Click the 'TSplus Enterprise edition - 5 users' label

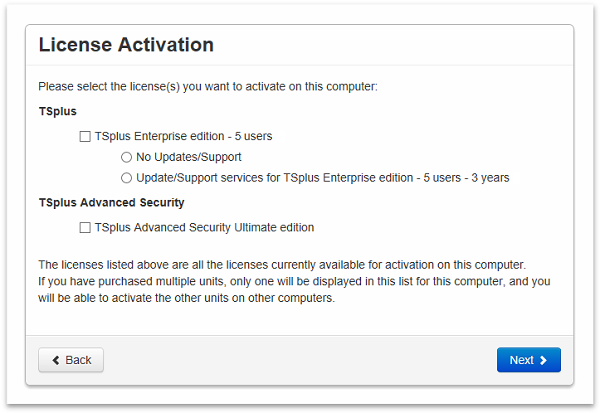click(183, 136)
